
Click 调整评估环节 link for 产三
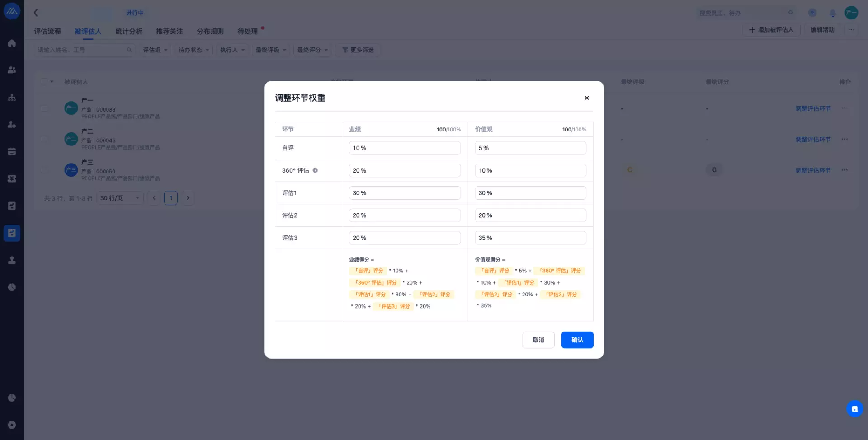tap(813, 170)
